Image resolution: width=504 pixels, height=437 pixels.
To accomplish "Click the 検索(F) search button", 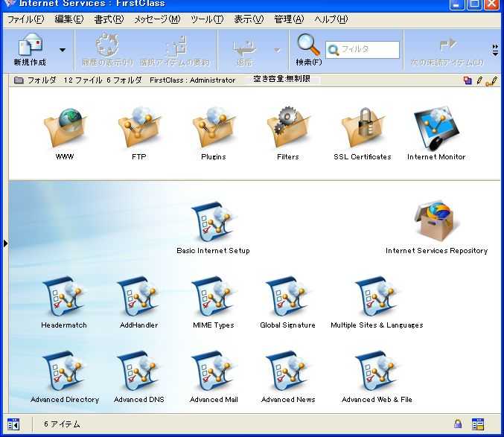I will click(309, 51).
